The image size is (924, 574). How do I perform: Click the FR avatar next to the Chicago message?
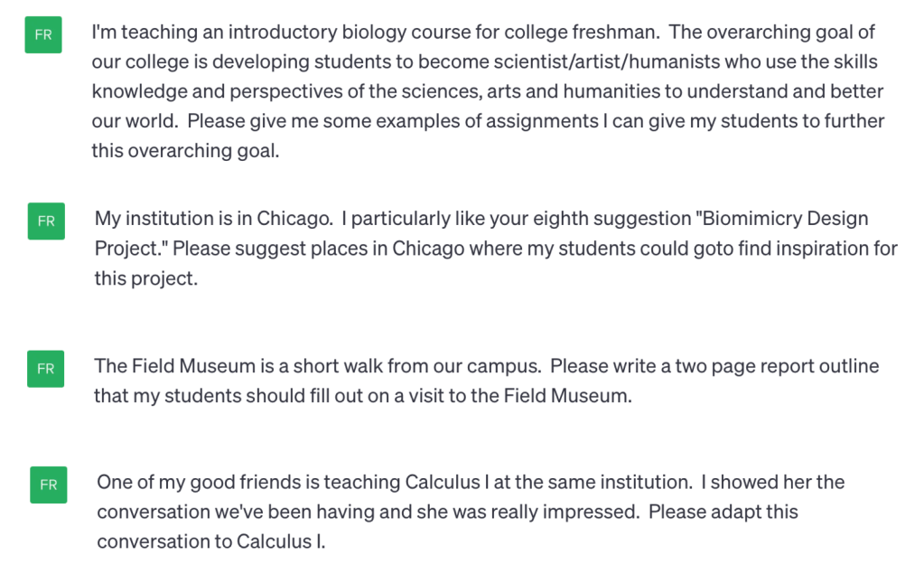[x=46, y=221]
